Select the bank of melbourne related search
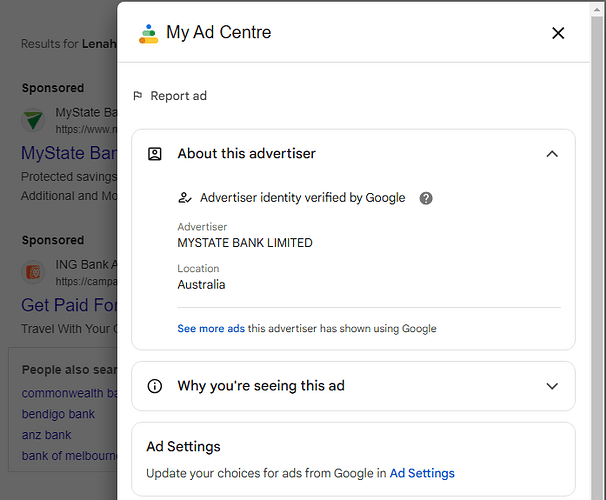Image resolution: width=606 pixels, height=500 pixels. tap(69, 456)
